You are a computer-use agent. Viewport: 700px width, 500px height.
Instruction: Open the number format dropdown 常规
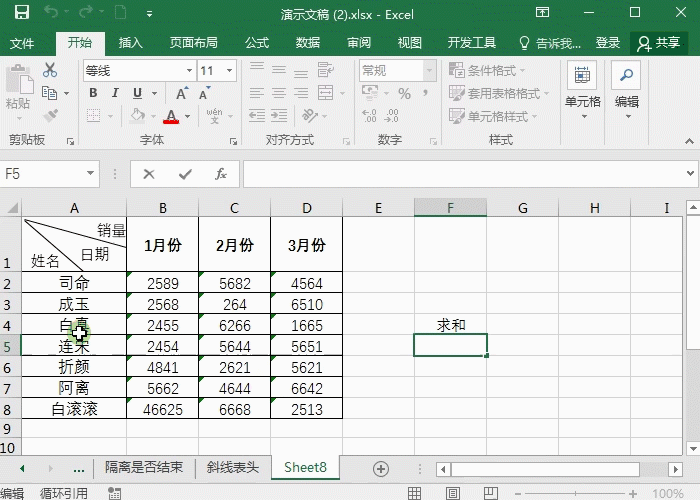pyautogui.click(x=429, y=71)
